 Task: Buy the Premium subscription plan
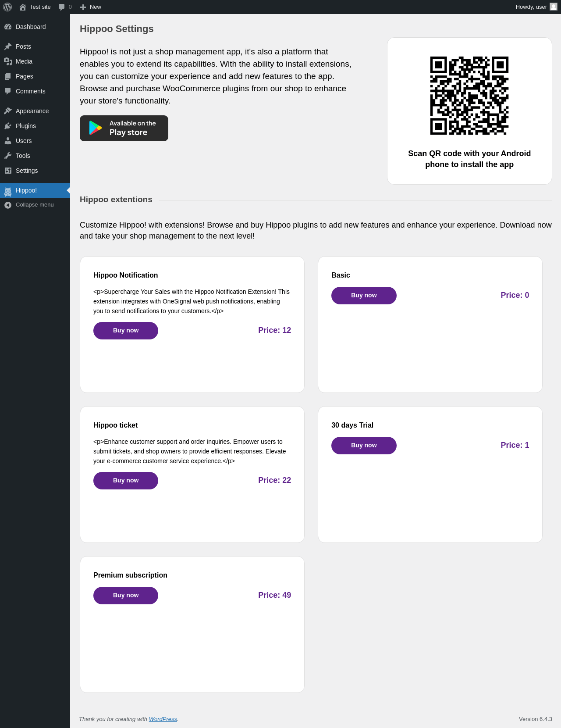tap(126, 596)
